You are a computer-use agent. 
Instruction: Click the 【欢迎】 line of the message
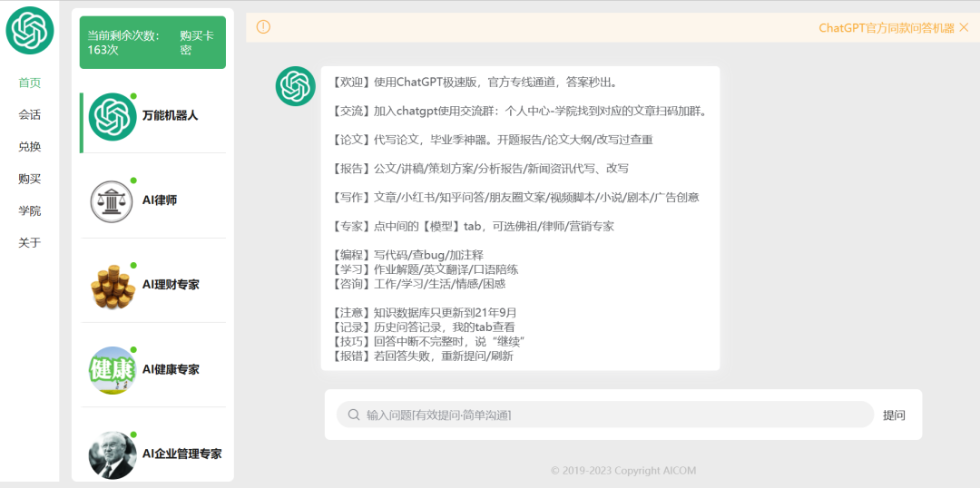tap(473, 83)
